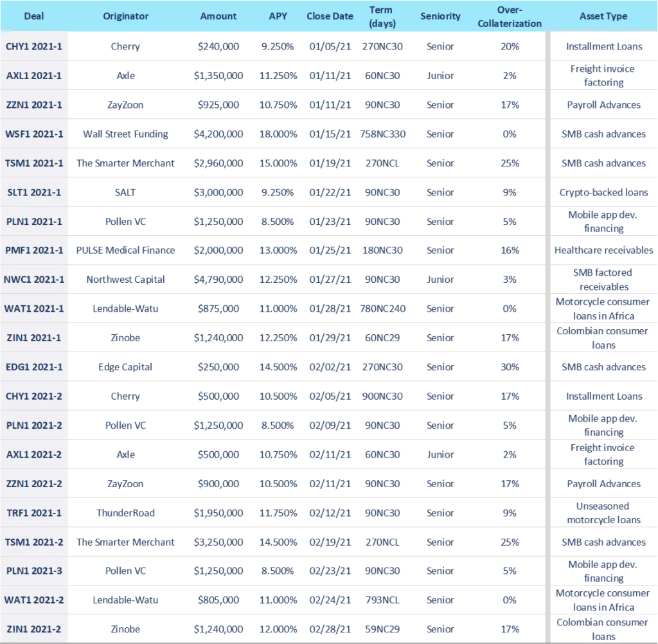The width and height of the screenshot is (658, 644).
Task: Click the Close Date column header
Action: (x=330, y=16)
